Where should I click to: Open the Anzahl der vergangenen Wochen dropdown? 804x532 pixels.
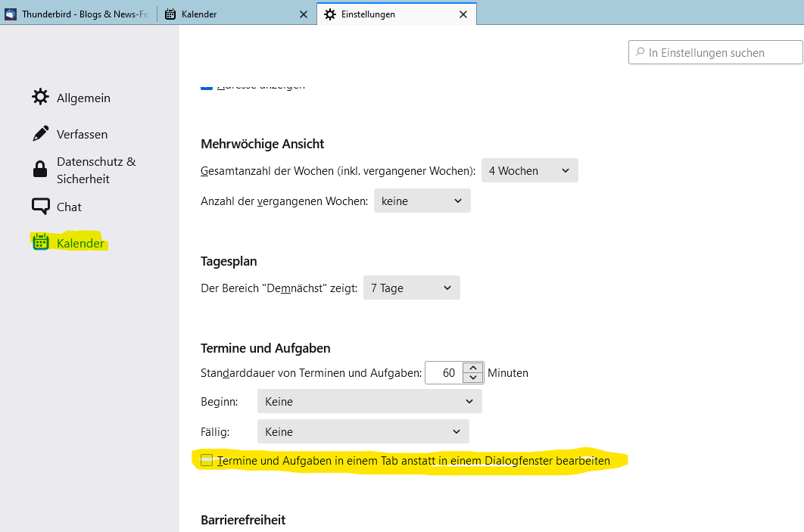pos(422,201)
